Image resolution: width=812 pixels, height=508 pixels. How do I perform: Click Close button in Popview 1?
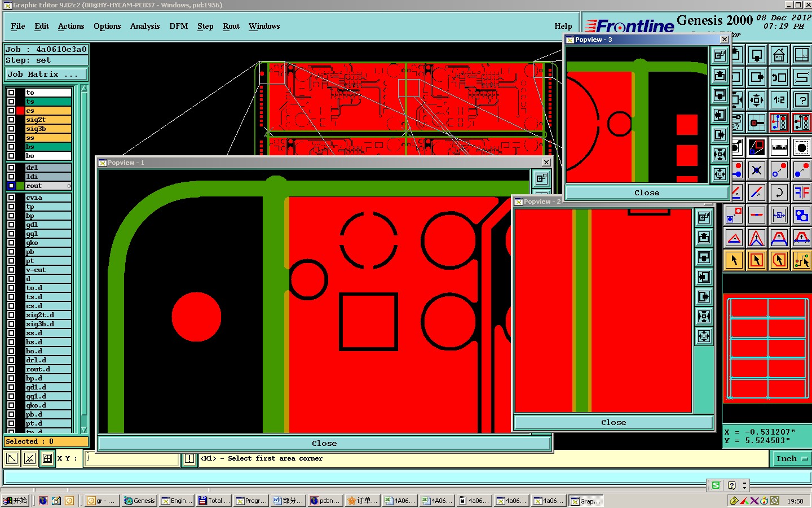[324, 444]
